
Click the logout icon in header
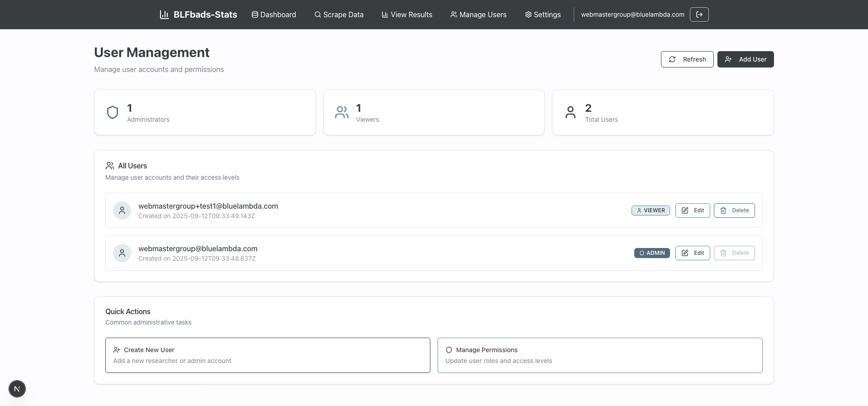pyautogui.click(x=699, y=14)
